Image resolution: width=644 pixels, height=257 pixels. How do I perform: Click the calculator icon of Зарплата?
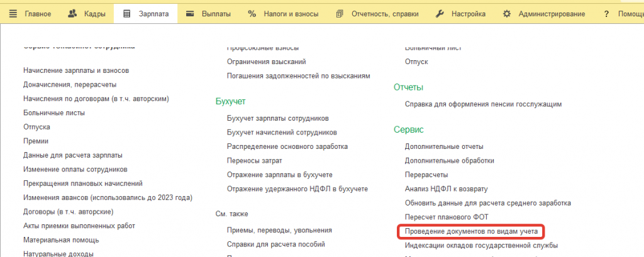click(127, 14)
